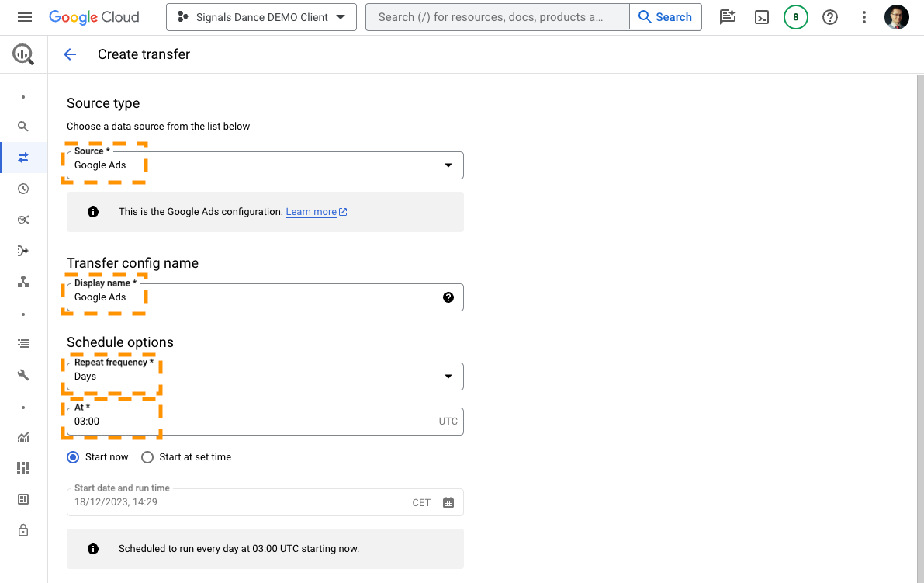Click the blue Search button

coord(666,17)
